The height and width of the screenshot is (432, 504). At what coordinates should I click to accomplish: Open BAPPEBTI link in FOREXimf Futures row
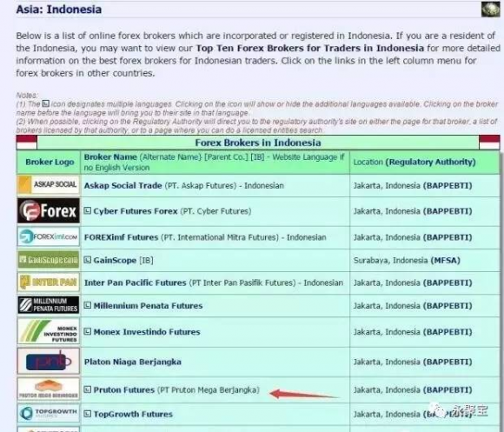pyautogui.click(x=448, y=237)
